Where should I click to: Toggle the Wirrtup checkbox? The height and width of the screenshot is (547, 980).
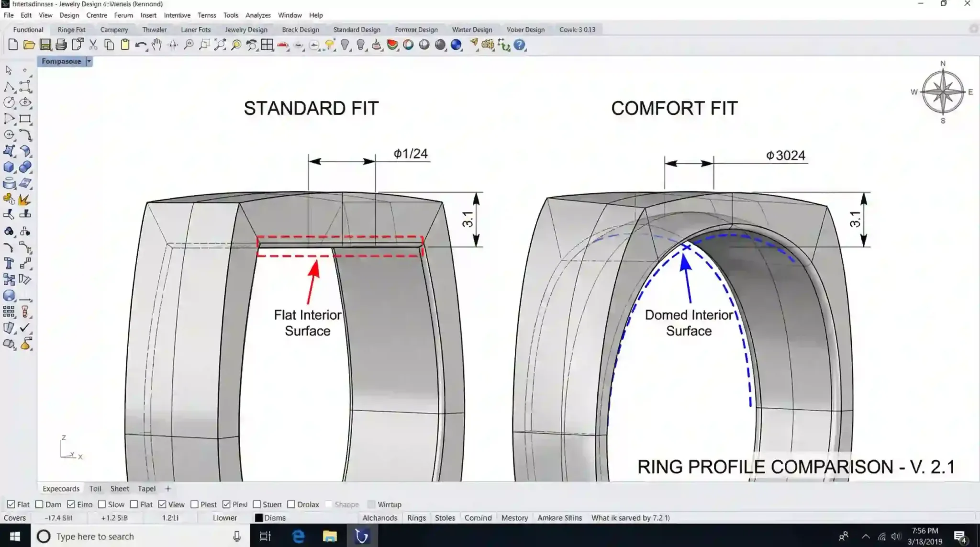(371, 504)
